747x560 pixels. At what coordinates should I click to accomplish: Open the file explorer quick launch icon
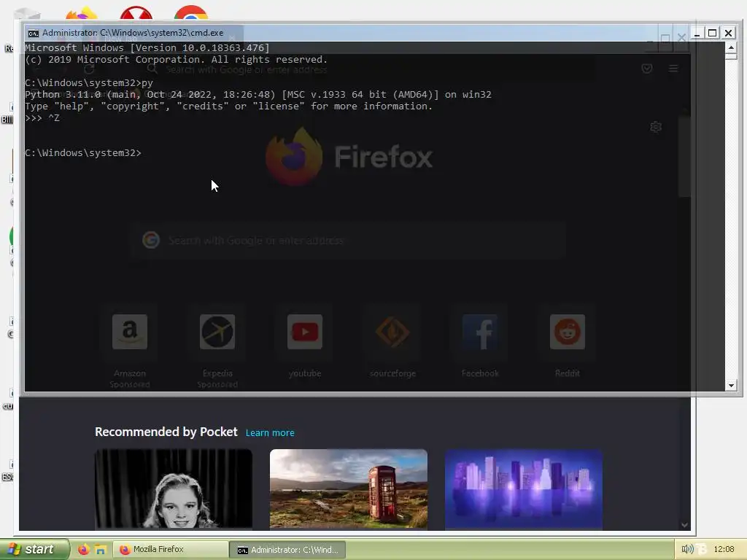click(101, 550)
